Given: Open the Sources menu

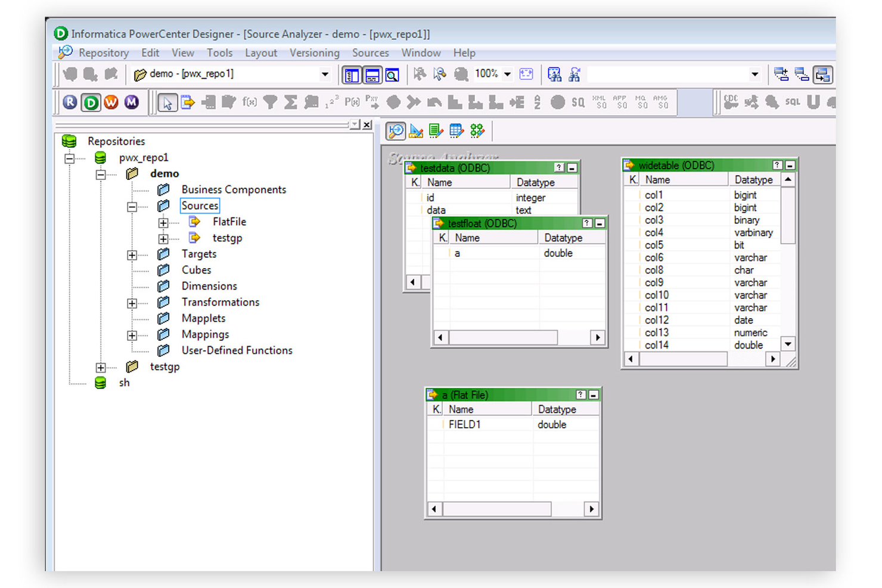Looking at the screenshot, I should coord(370,53).
